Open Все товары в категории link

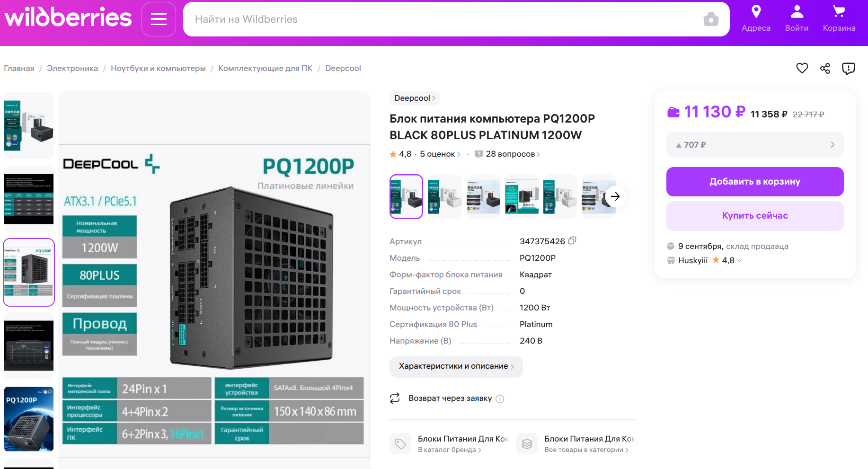click(586, 450)
